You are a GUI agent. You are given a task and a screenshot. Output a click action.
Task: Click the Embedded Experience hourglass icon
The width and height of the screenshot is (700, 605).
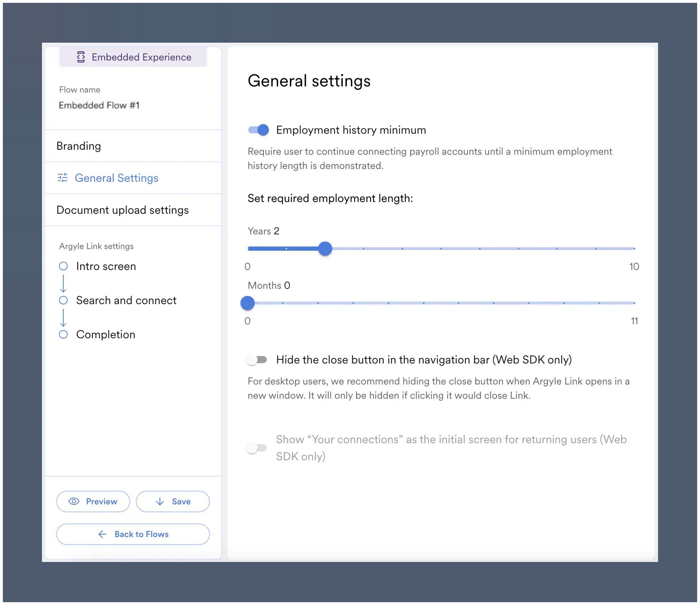tap(81, 57)
